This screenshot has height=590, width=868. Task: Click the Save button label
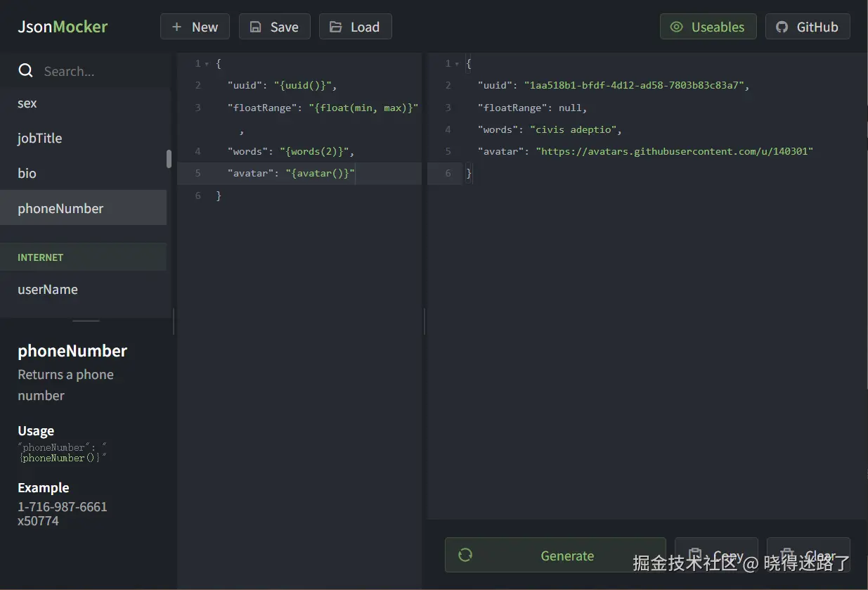[x=285, y=27]
